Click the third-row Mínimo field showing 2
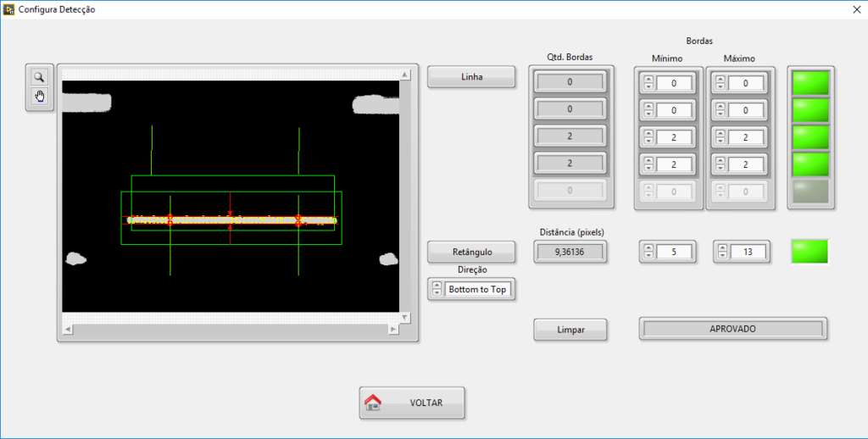Viewport: 868px width, 439px height. 674,137
